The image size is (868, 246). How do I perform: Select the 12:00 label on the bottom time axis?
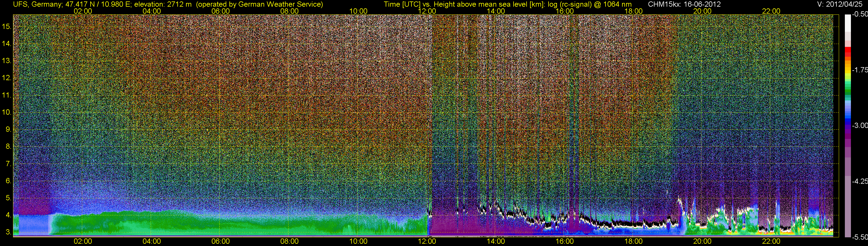click(427, 241)
